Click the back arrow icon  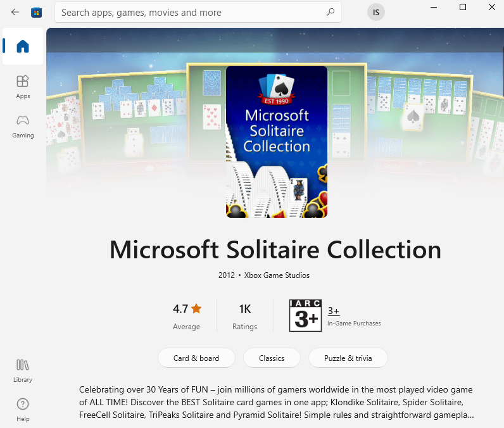click(x=15, y=12)
